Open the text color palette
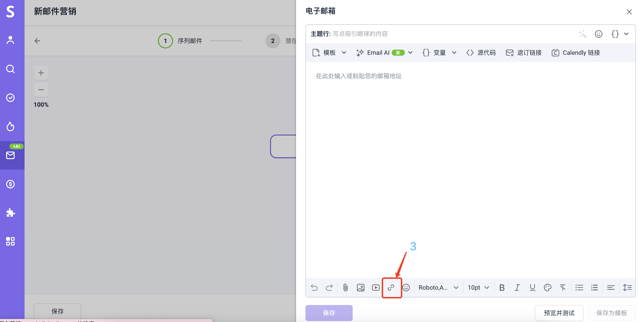This screenshot has width=644, height=322. [x=547, y=288]
